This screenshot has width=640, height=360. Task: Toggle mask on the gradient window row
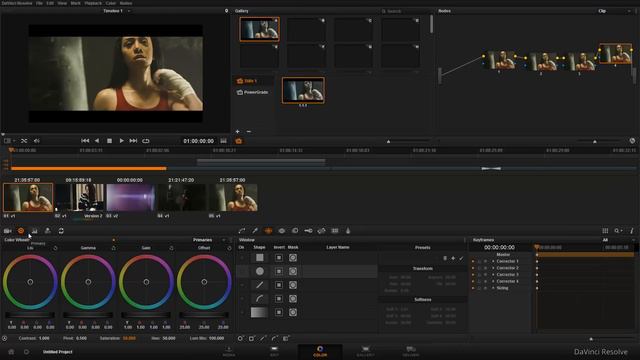pos(293,313)
